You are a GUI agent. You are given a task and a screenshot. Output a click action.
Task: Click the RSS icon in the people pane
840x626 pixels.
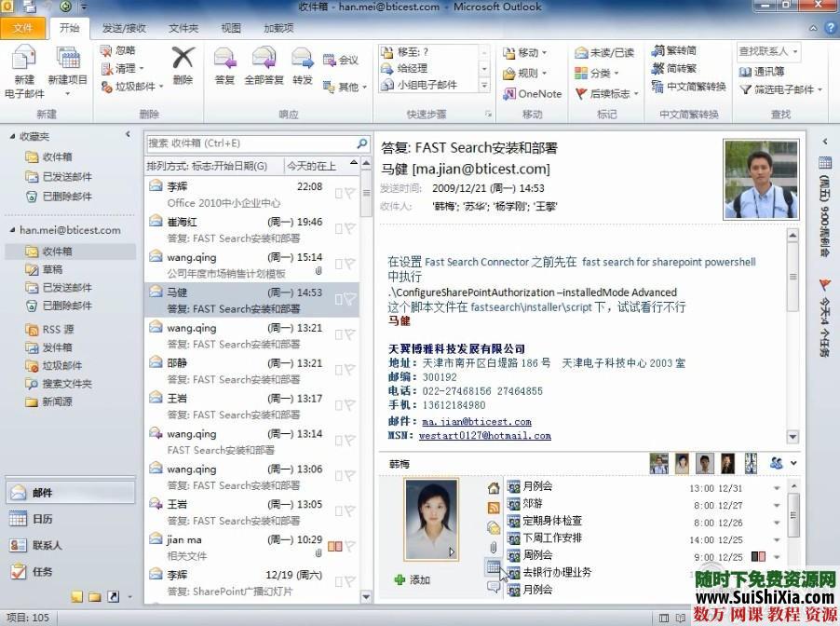tap(494, 506)
